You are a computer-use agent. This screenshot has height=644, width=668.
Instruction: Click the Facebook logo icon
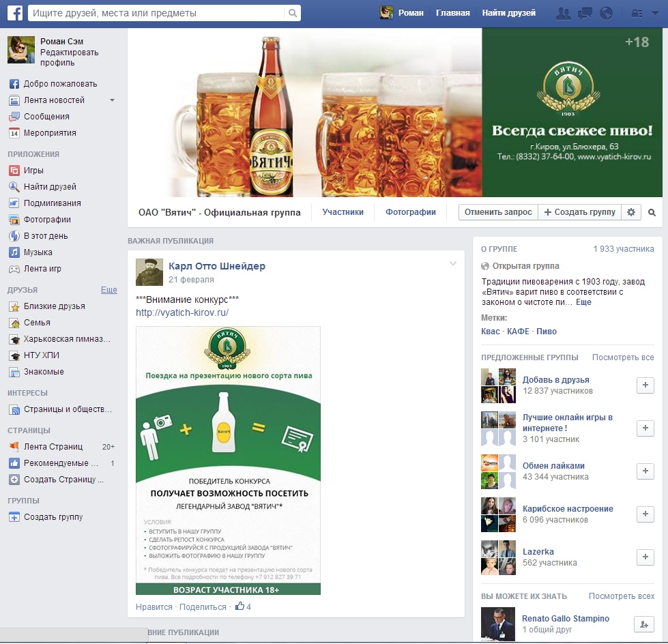tap(15, 13)
